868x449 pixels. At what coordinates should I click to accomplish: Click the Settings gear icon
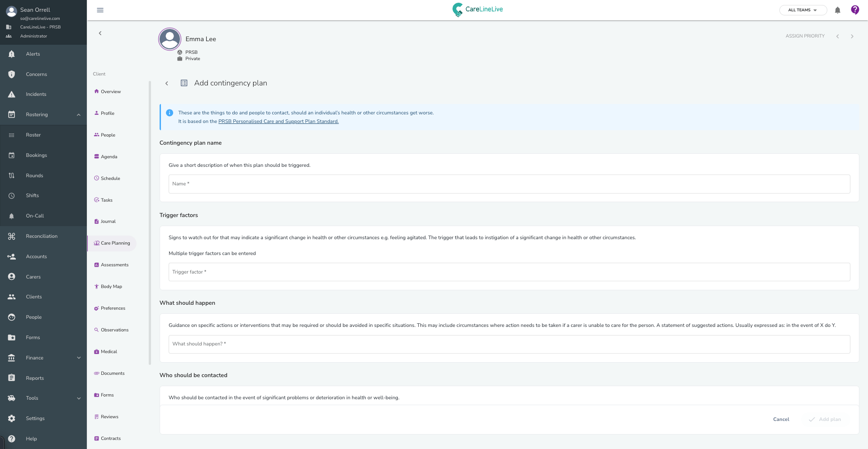coord(12,418)
